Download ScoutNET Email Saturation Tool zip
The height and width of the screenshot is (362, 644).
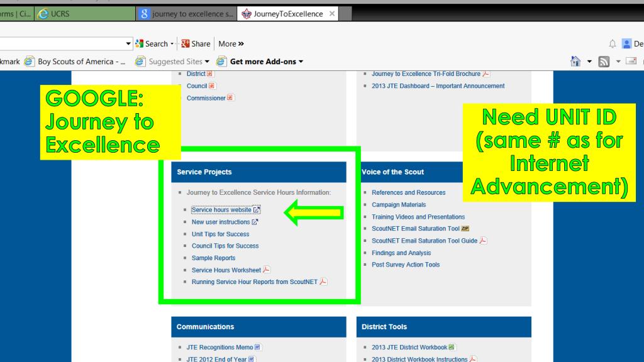419,229
